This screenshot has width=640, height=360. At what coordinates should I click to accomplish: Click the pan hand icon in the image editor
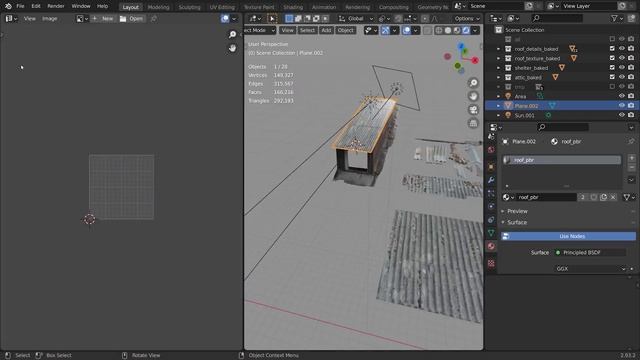(232, 48)
